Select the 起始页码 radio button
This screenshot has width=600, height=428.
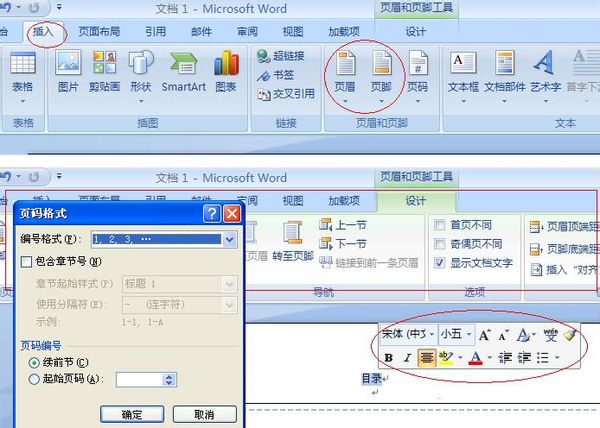34,379
